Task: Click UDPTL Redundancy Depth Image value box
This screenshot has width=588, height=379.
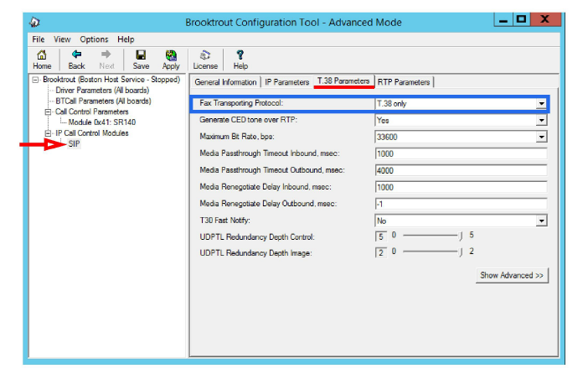Action: tap(380, 252)
